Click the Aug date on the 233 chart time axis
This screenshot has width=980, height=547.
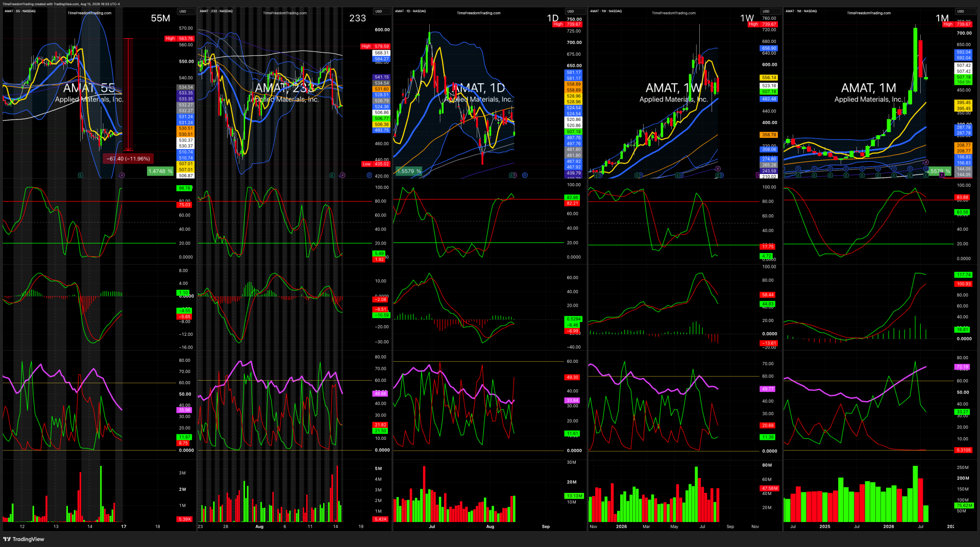259,527
